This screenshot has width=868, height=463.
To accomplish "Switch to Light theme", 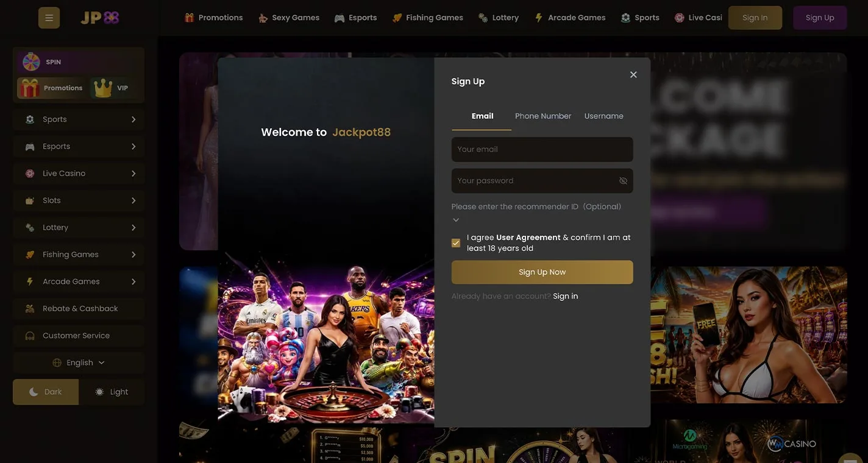I will pyautogui.click(x=112, y=392).
